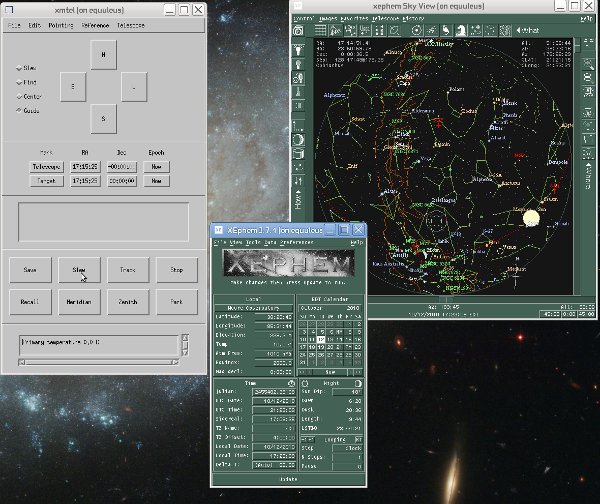Image resolution: width=600 pixels, height=504 pixels.
Task: Toggle the dense star field icon in Sky View
Action: (x=505, y=30)
